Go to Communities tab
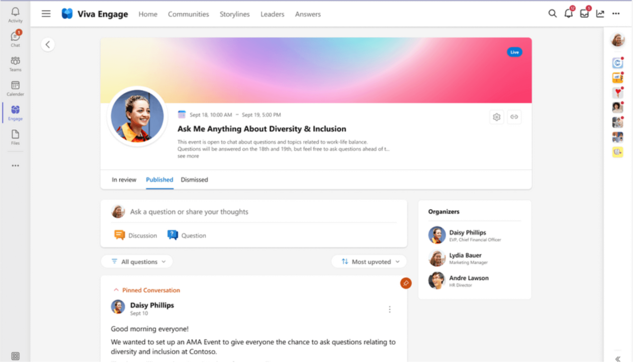This screenshot has height=364, width=633. click(188, 14)
